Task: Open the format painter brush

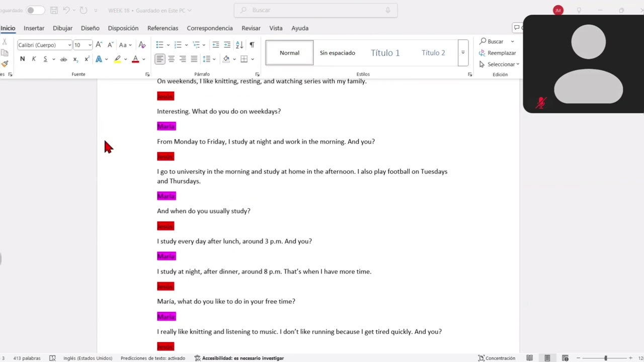Action: [5, 64]
